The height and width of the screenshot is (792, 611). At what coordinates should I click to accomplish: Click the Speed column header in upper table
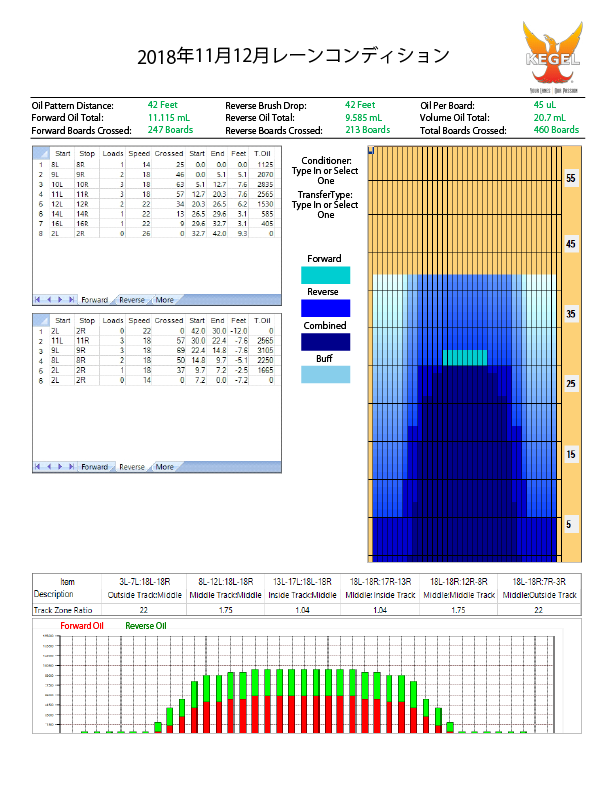[139, 154]
